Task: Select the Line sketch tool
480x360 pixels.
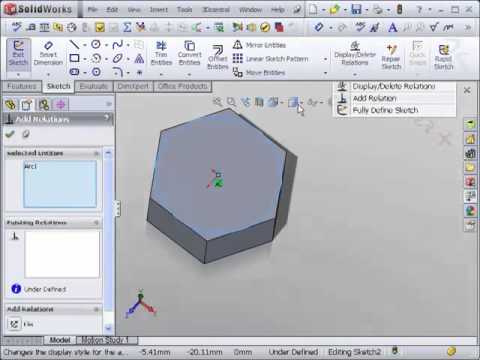Action: point(74,44)
